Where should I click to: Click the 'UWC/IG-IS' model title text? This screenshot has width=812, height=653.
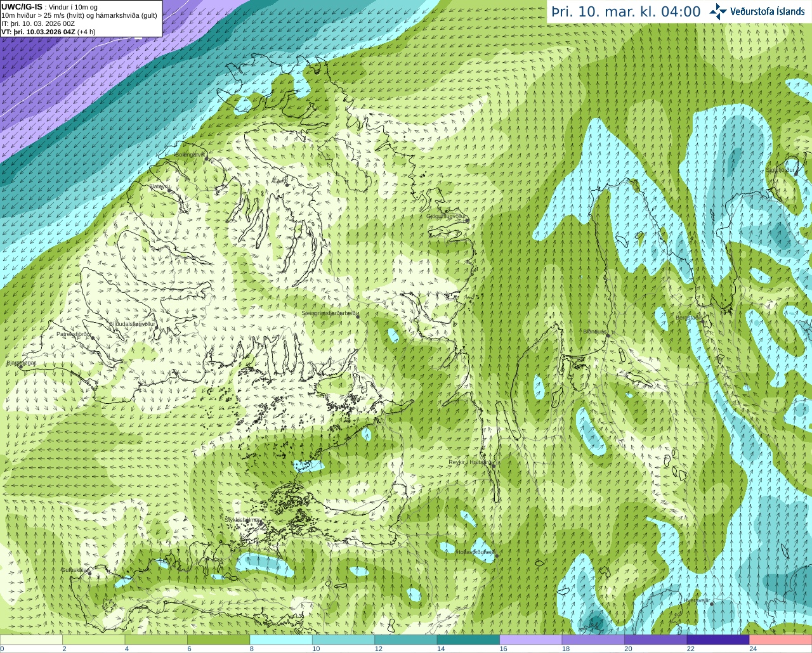point(22,6)
